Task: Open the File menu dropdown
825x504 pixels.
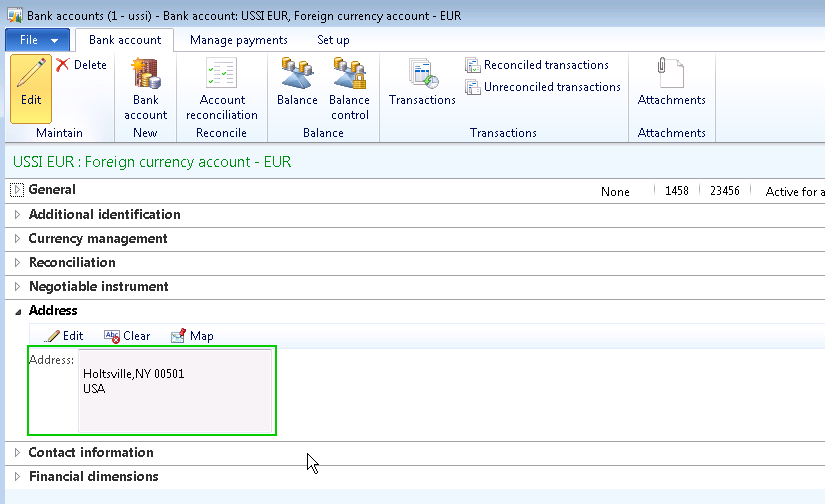Action: click(x=38, y=40)
